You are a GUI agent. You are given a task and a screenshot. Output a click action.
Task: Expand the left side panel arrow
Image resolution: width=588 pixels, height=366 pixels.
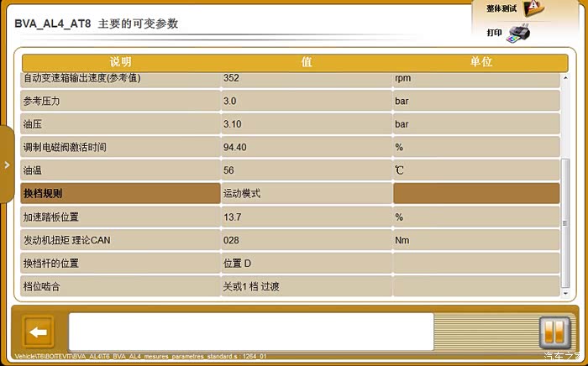pos(7,165)
